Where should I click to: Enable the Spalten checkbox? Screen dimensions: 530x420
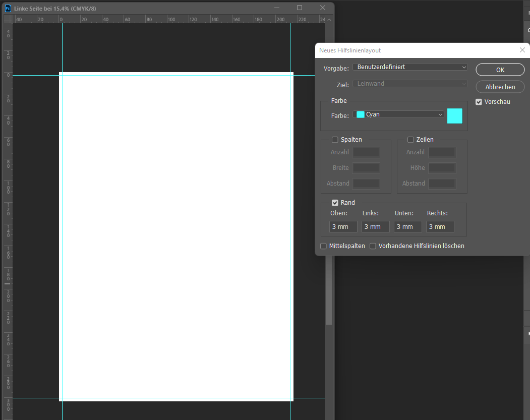click(335, 140)
